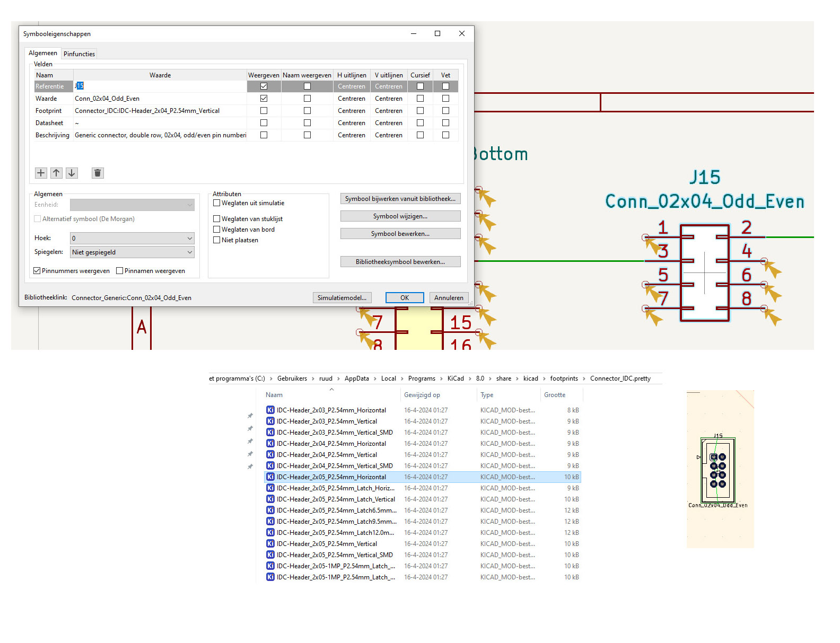The width and height of the screenshot is (840, 643).
Task: Sort files by Type column header
Action: pos(487,395)
